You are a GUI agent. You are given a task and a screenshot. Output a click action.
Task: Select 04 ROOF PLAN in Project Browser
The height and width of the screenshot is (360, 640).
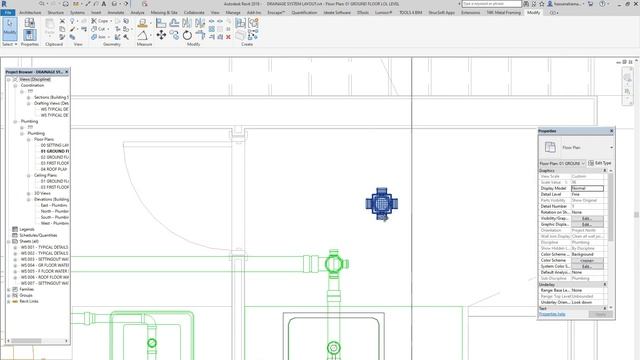tap(53, 169)
